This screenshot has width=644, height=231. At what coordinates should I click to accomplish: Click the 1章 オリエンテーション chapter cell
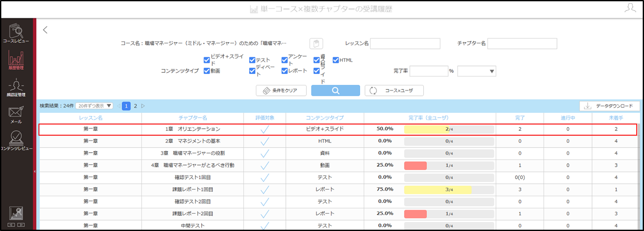coord(193,129)
